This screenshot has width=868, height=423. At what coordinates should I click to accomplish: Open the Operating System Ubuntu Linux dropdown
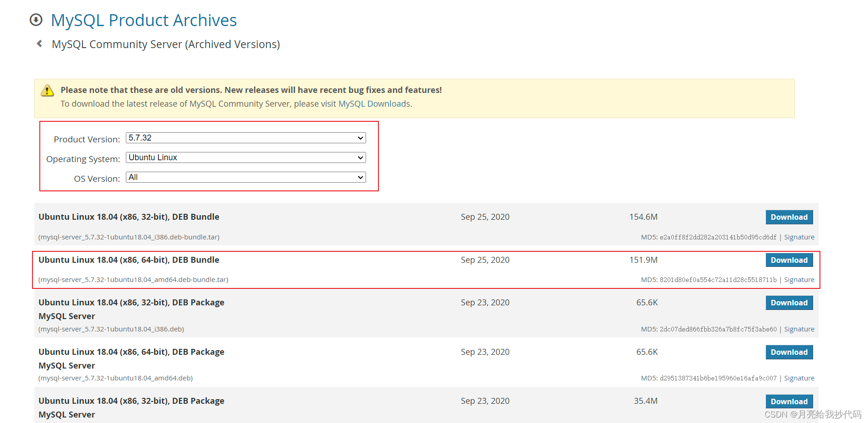246,157
